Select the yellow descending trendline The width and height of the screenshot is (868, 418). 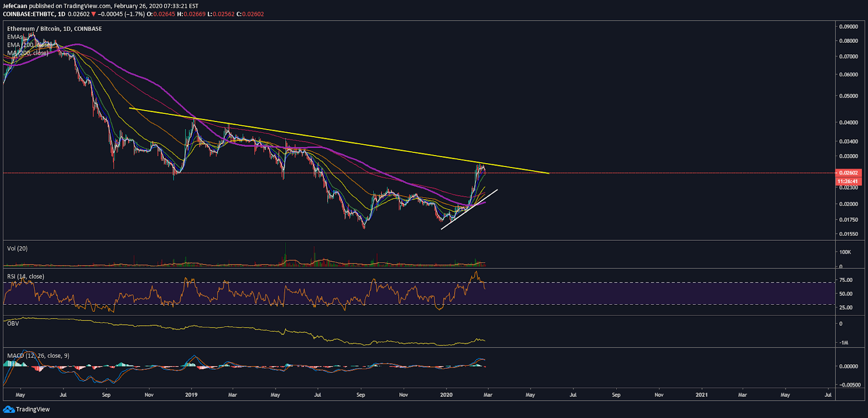click(x=339, y=140)
